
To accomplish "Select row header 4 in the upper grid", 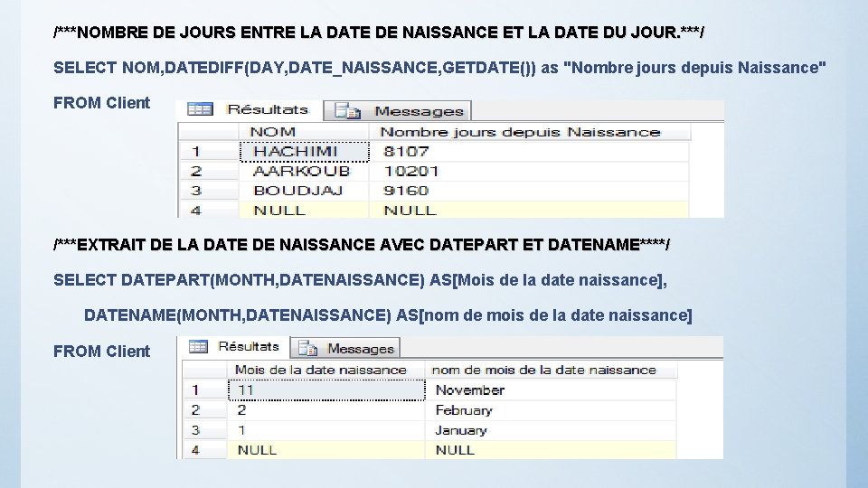I will point(209,210).
